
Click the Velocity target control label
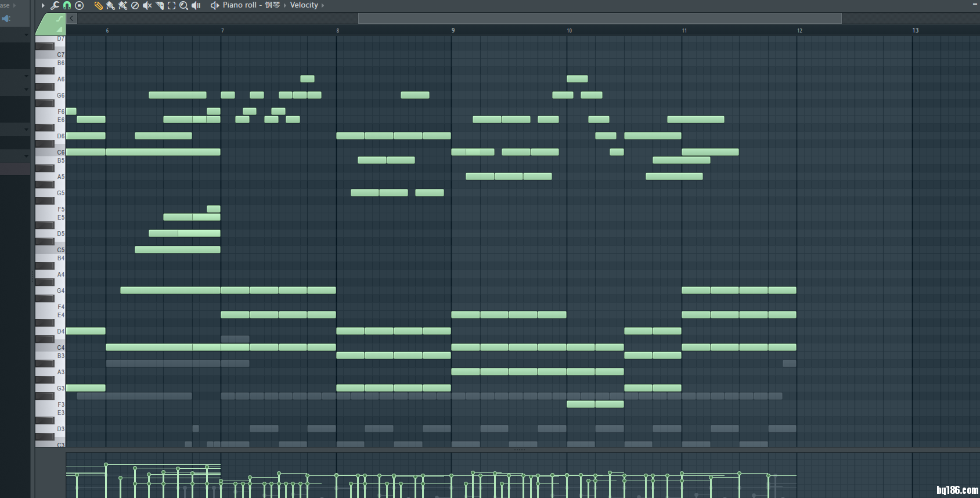304,5
